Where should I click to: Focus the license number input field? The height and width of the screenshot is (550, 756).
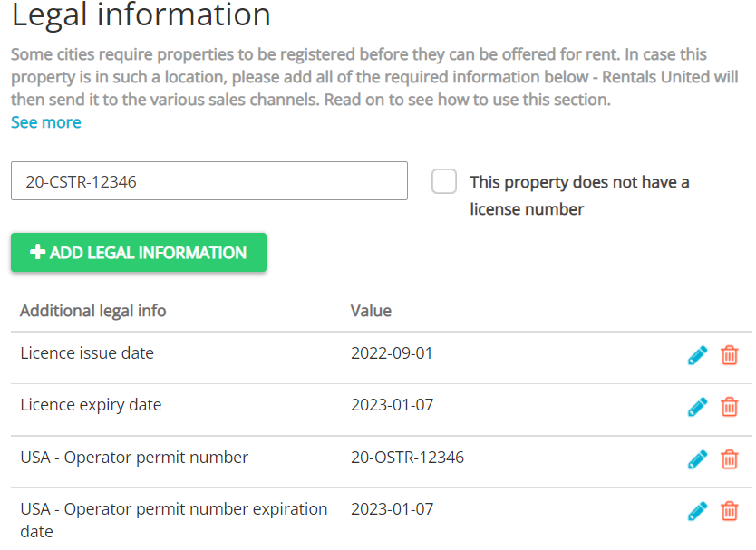[208, 181]
